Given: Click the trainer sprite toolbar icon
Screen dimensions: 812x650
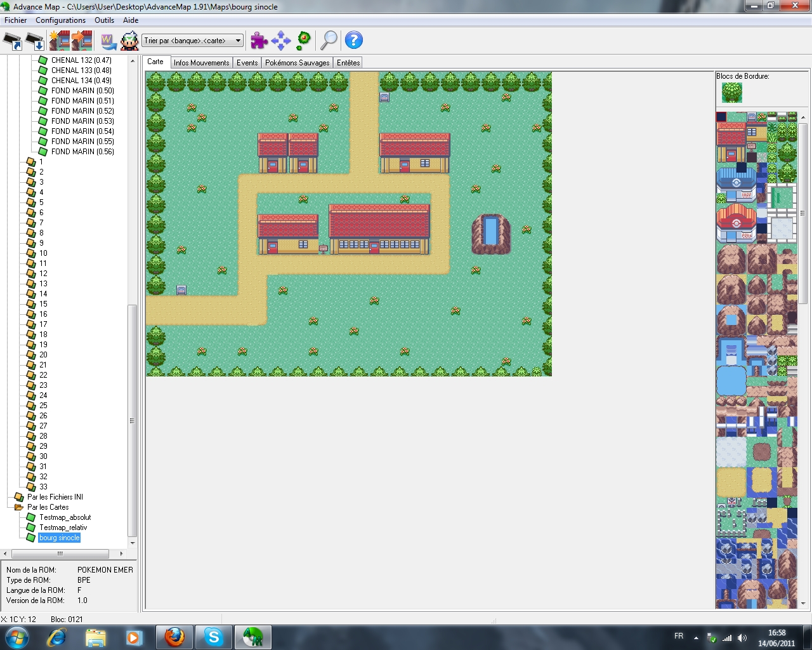Looking at the screenshot, I should click(x=129, y=41).
